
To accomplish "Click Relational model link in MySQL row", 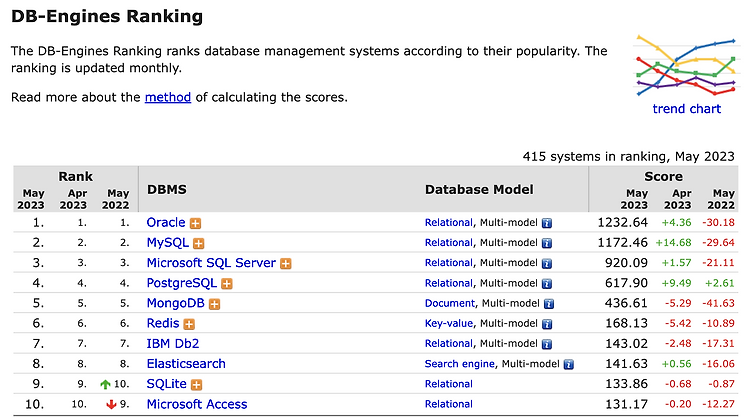I will (449, 242).
